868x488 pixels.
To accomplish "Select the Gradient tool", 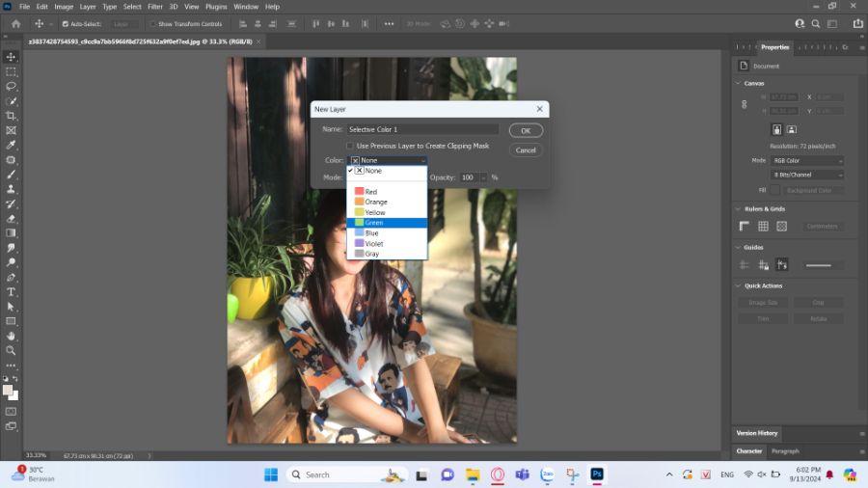I will (11, 233).
